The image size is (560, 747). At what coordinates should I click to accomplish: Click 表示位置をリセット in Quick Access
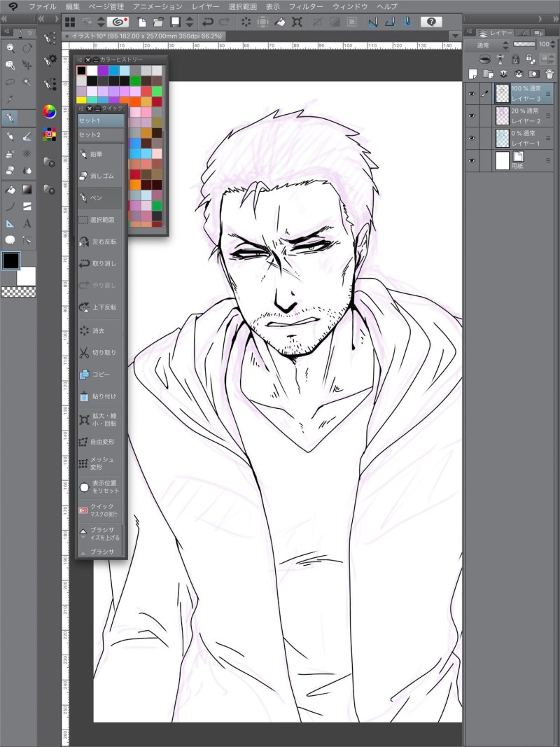coord(101,487)
